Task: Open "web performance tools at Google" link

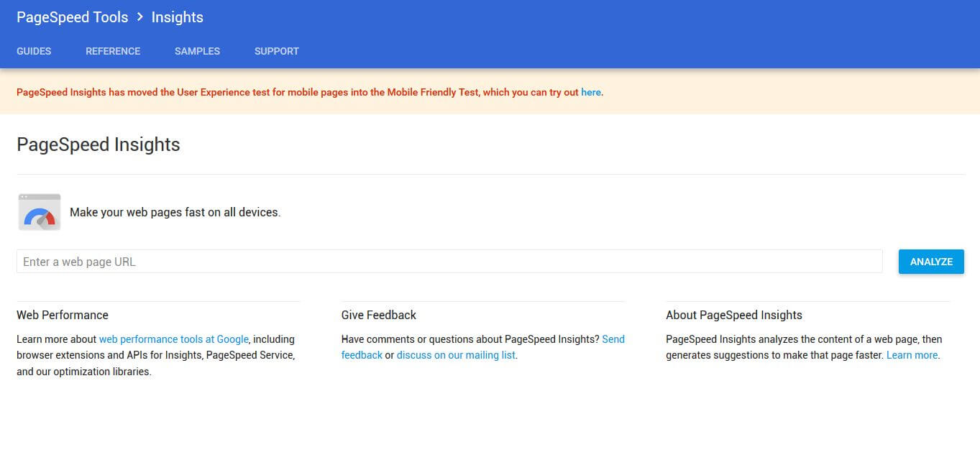Action: pos(173,339)
